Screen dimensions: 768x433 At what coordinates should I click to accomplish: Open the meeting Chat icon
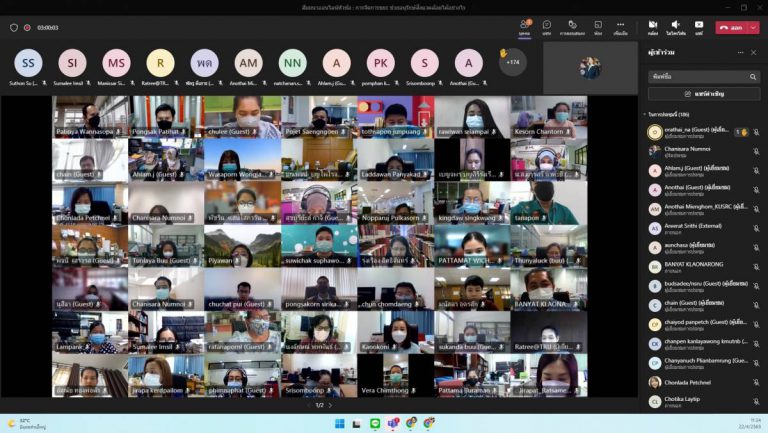coord(547,26)
